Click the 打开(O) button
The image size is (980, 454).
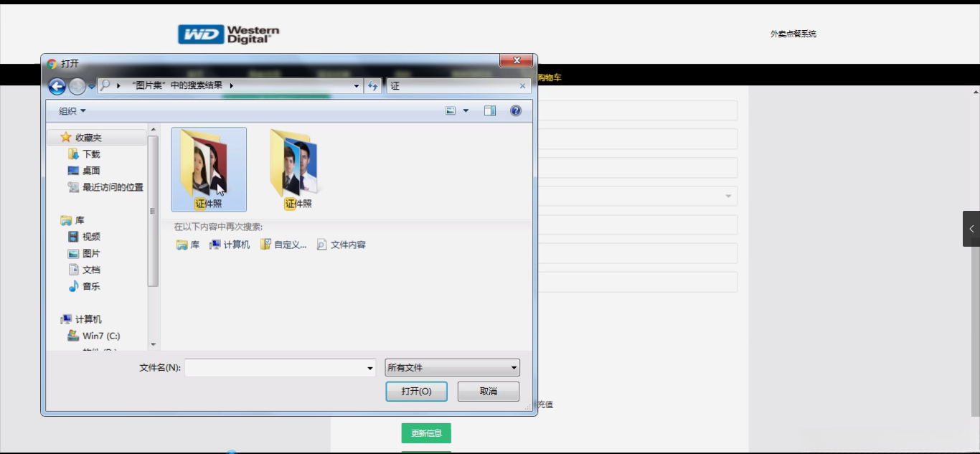pyautogui.click(x=416, y=392)
